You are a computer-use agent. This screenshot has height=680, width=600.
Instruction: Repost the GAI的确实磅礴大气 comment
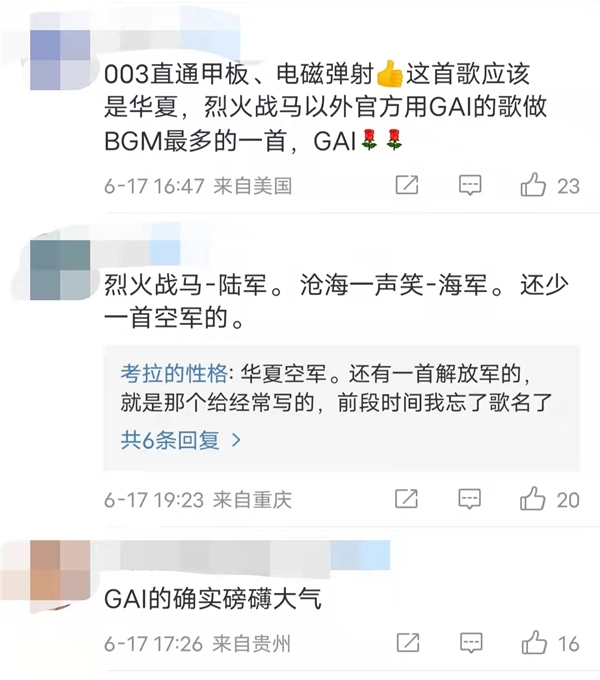pyautogui.click(x=408, y=642)
